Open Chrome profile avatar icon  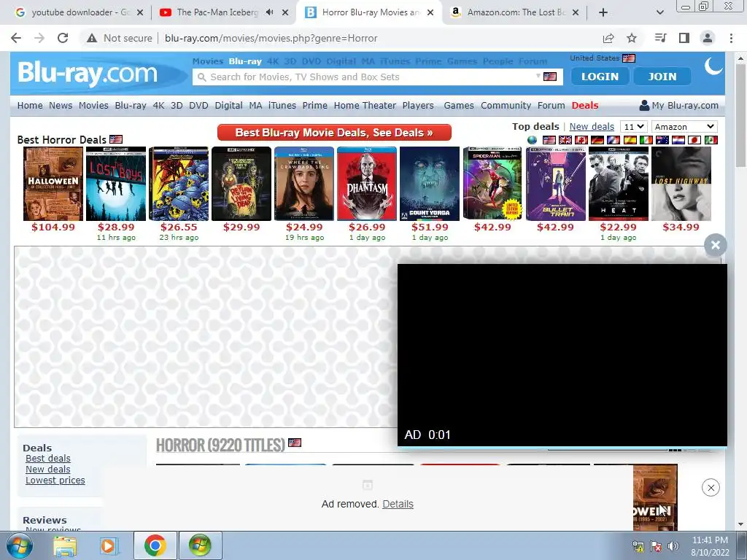click(x=708, y=38)
